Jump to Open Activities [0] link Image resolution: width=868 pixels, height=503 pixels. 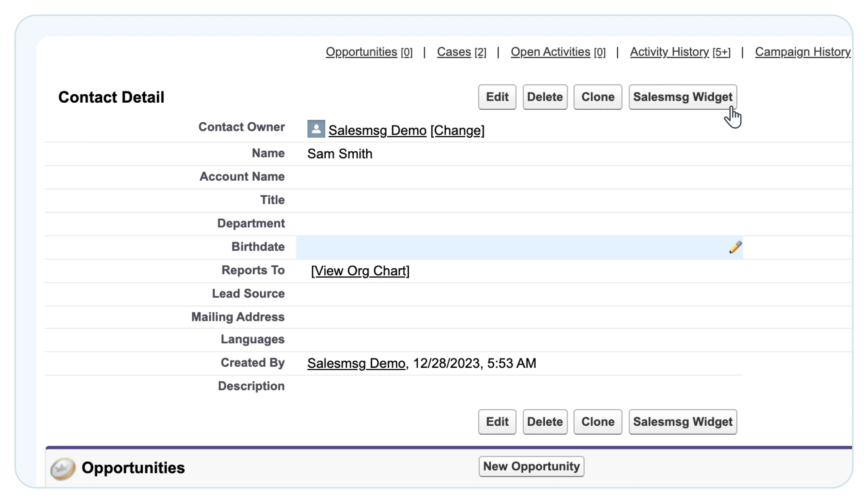coord(558,52)
